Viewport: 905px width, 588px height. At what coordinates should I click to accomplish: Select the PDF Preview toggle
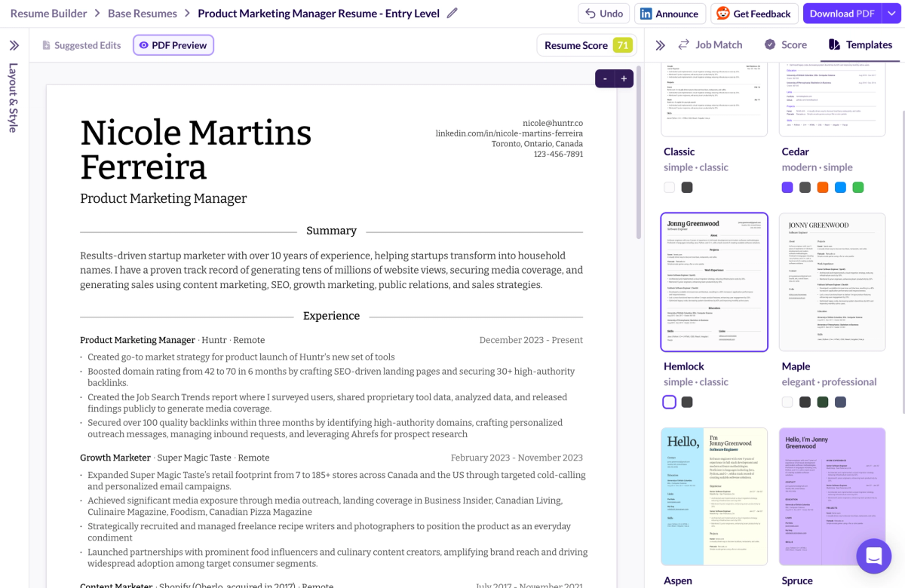pyautogui.click(x=173, y=45)
